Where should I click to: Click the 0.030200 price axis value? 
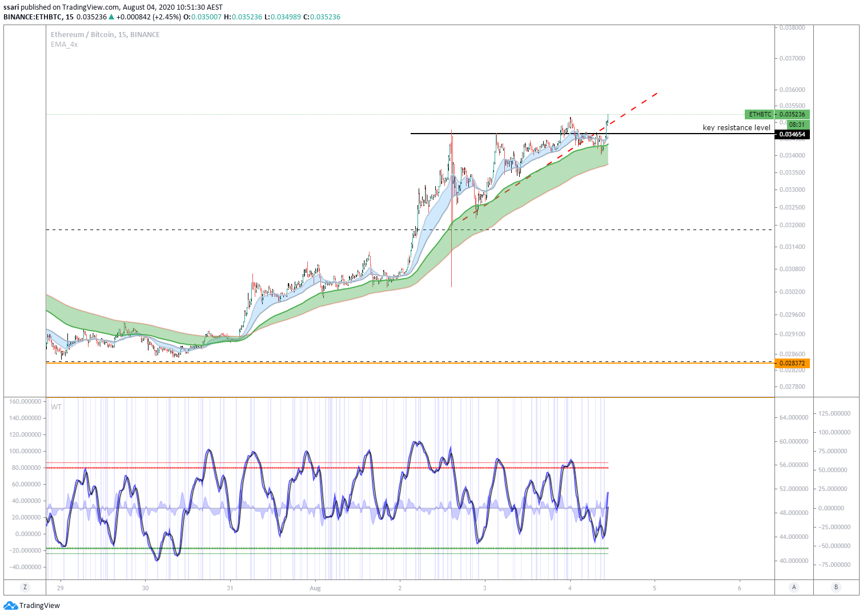pos(792,292)
